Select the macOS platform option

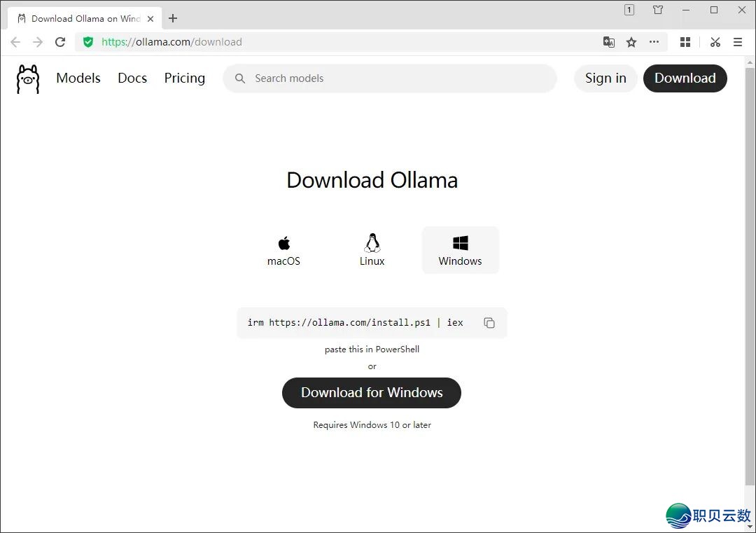tap(284, 250)
